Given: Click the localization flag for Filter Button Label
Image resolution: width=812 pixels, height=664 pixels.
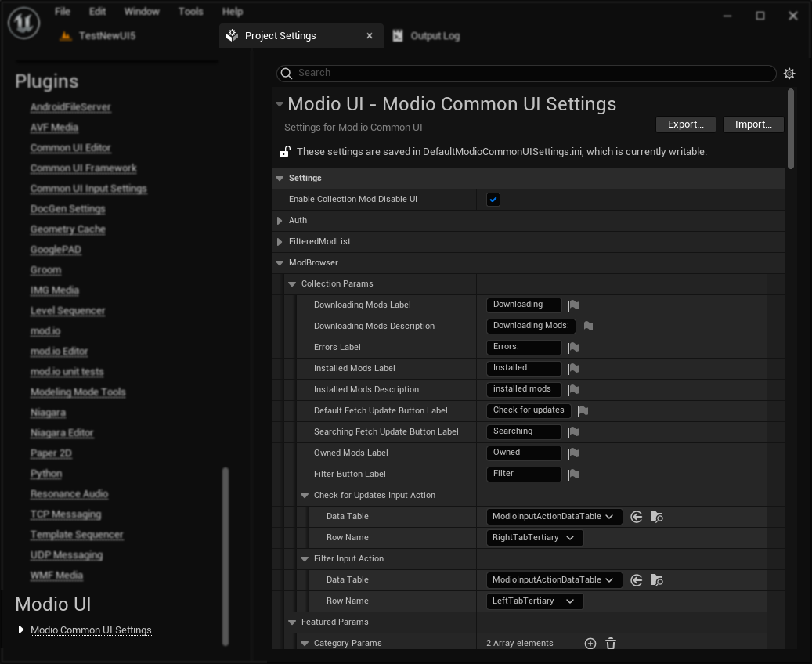Looking at the screenshot, I should (x=573, y=475).
